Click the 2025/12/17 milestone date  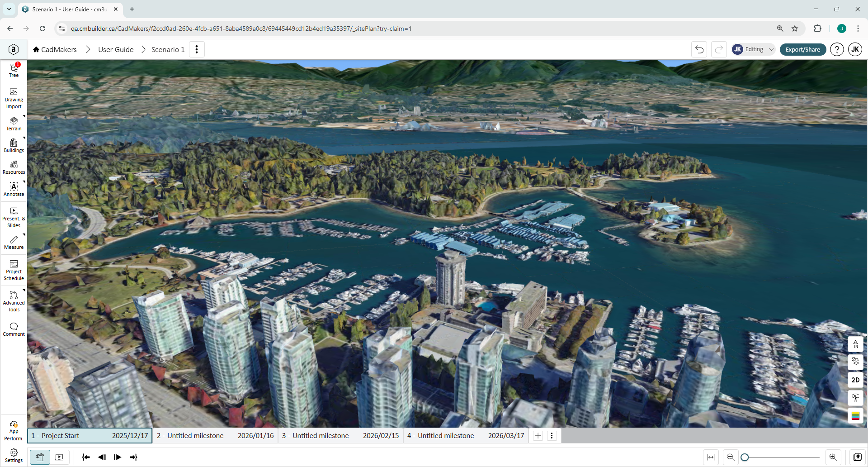click(x=130, y=435)
